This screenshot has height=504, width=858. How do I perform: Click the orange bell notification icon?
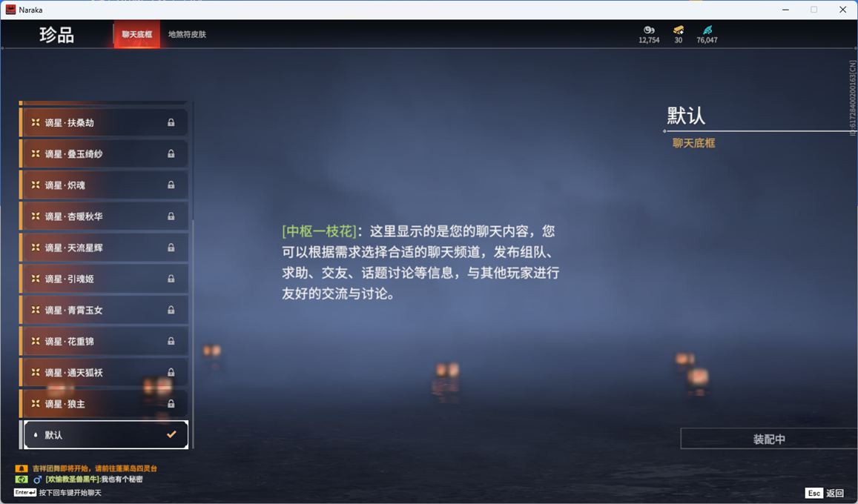pos(22,468)
